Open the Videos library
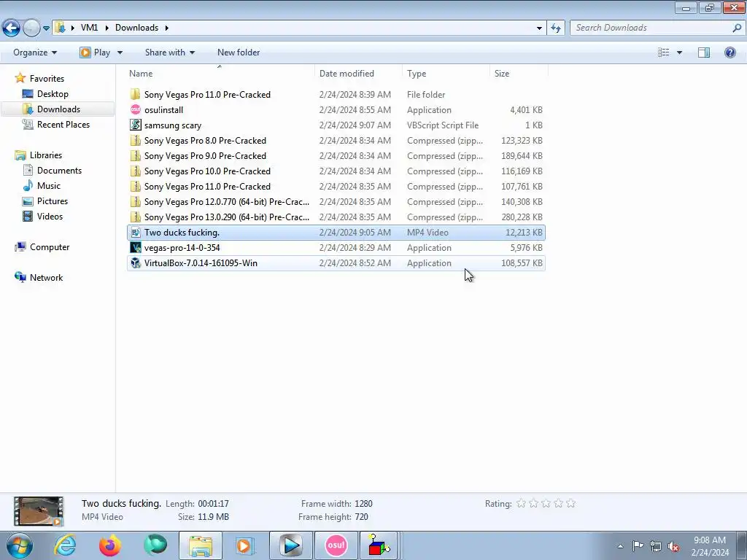 coord(50,216)
